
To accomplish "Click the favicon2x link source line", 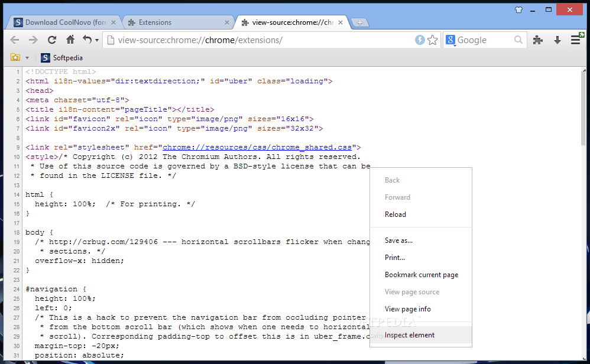I will pos(174,128).
